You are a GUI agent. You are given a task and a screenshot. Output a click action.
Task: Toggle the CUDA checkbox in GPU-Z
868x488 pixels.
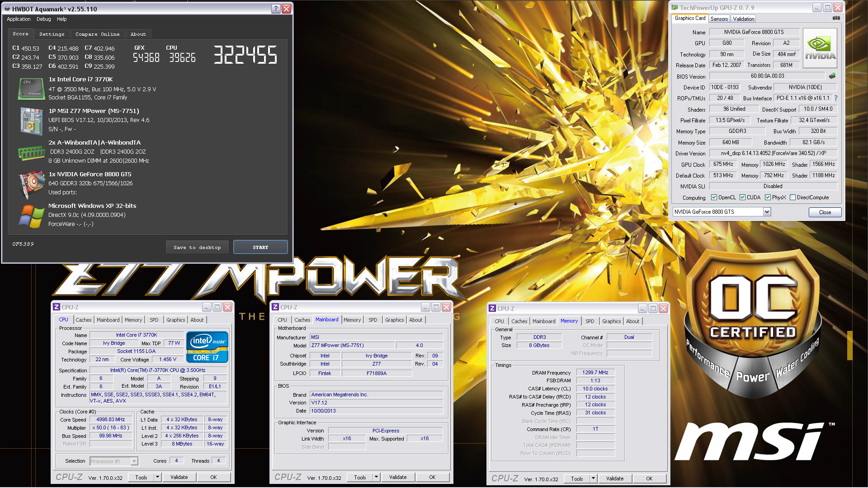(742, 197)
